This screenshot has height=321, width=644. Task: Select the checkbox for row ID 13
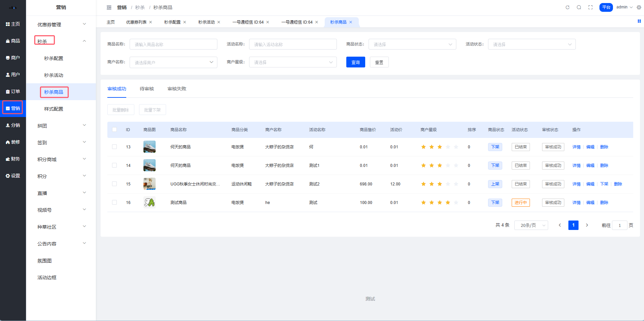pos(114,147)
